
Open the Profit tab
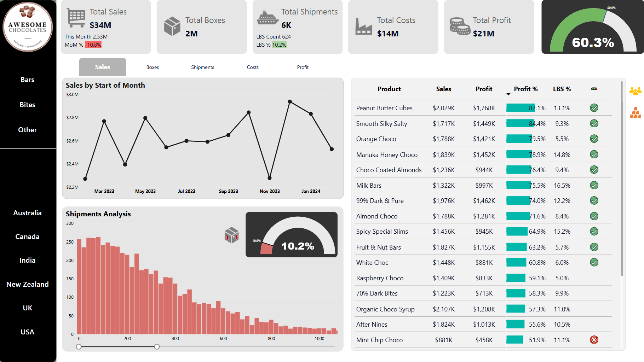click(x=303, y=67)
